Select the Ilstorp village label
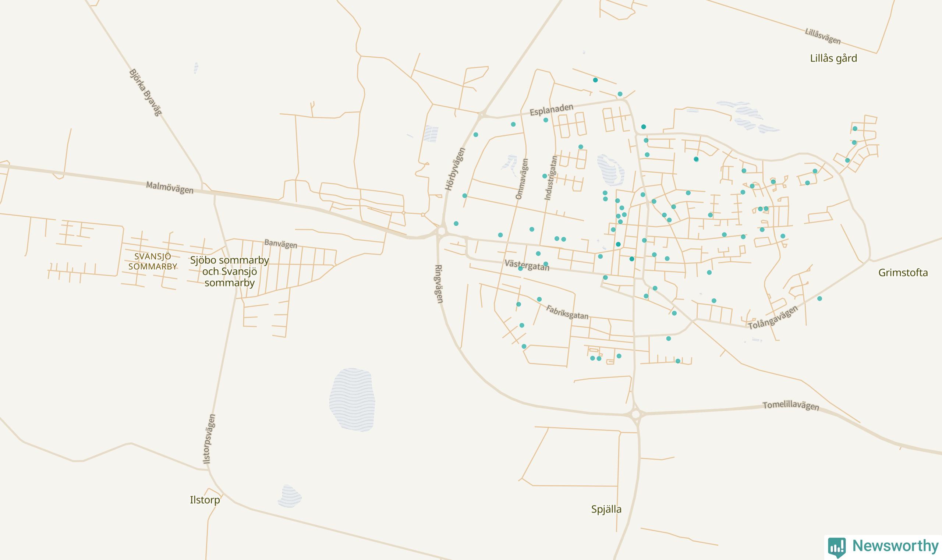942x560 pixels. (x=205, y=500)
